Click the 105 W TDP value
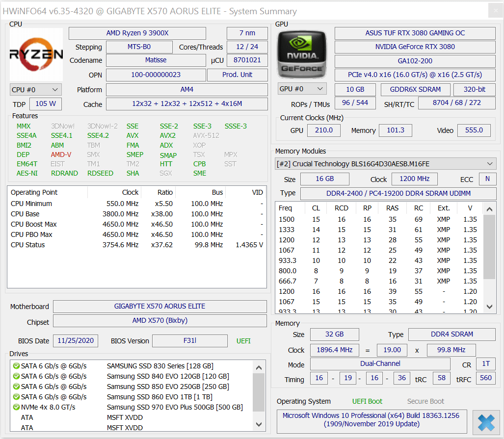The image size is (504, 439). click(x=45, y=104)
